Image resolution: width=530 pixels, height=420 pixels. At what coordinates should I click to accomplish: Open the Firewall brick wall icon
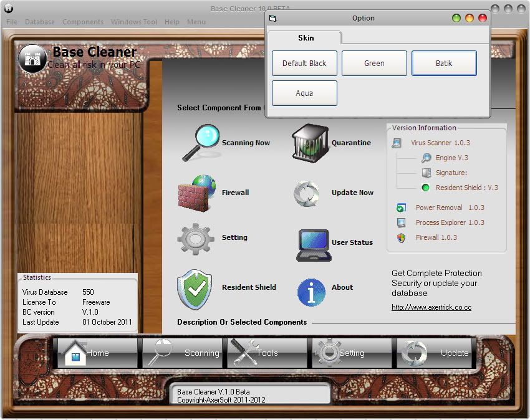point(196,193)
